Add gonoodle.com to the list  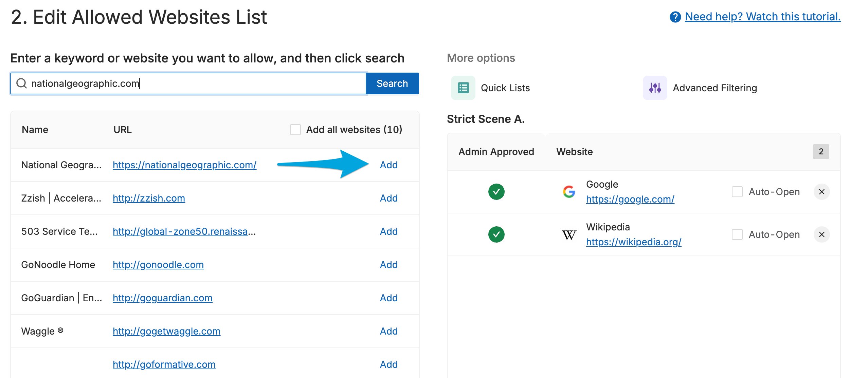(x=388, y=265)
